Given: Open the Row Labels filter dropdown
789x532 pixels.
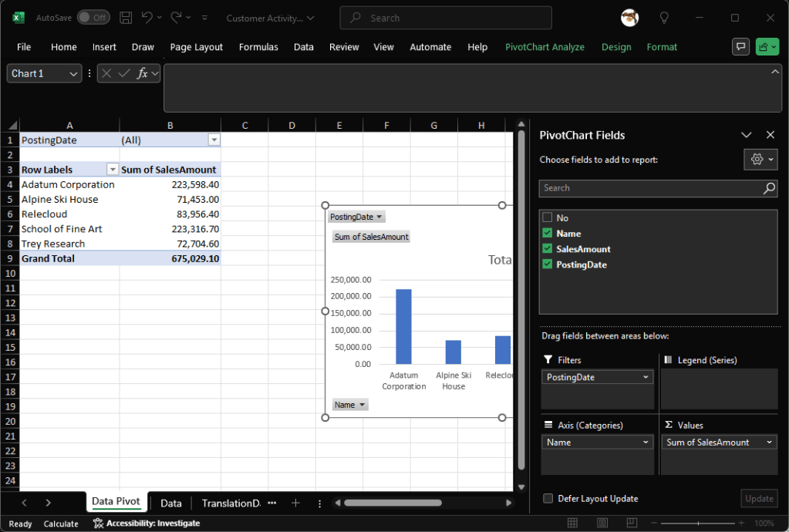Looking at the screenshot, I should pos(113,170).
